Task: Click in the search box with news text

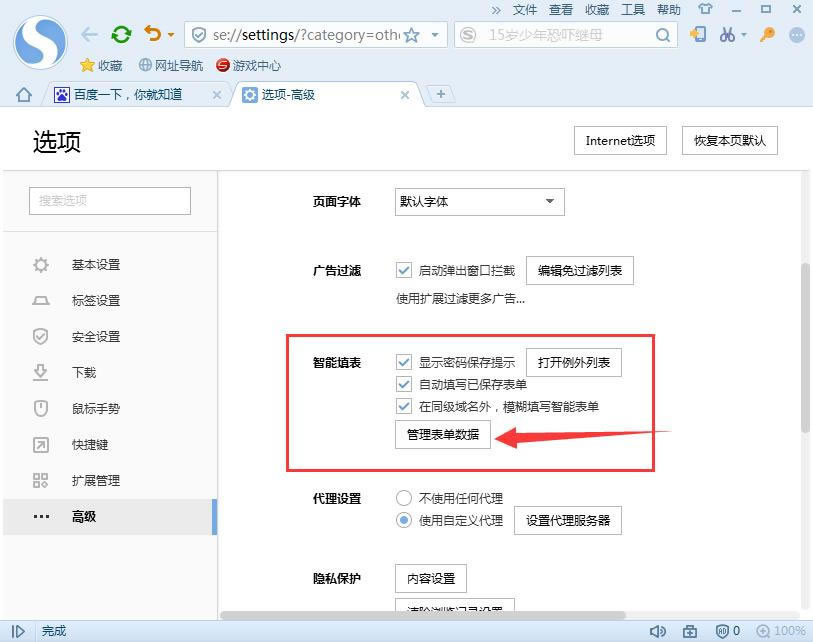Action: coord(565,35)
